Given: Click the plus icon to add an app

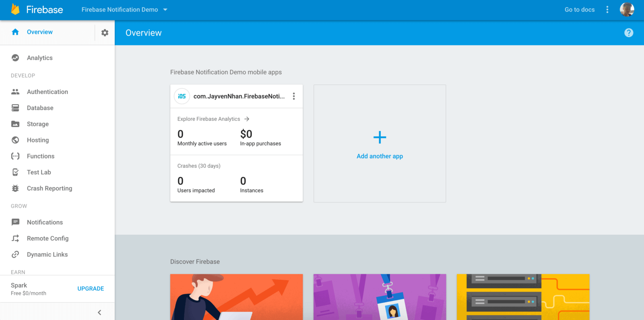Looking at the screenshot, I should [380, 137].
